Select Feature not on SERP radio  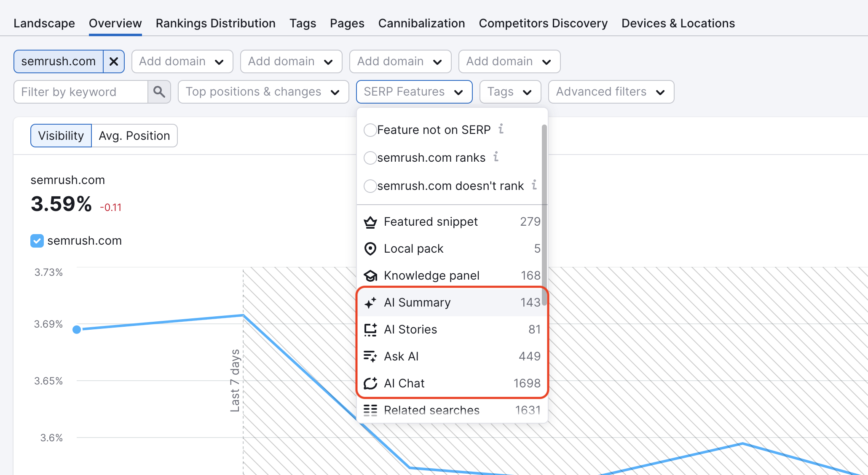(370, 130)
